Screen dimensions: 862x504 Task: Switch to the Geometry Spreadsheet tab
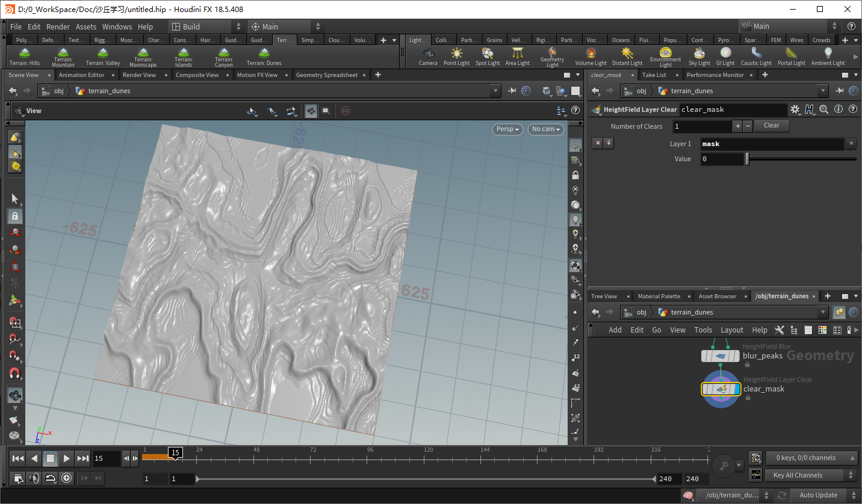point(326,75)
